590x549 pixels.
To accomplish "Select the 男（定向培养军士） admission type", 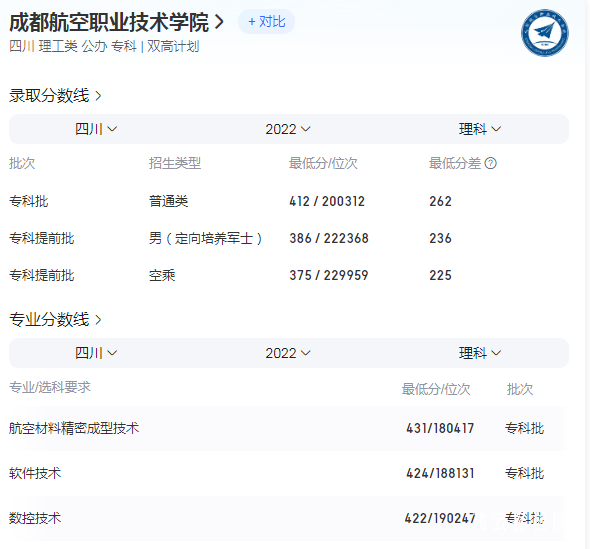I will 206,238.
